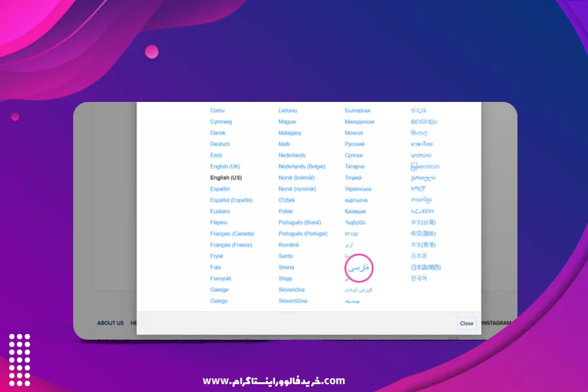Choose кыргызча language
This screenshot has width=588, height=392.
[x=356, y=201]
